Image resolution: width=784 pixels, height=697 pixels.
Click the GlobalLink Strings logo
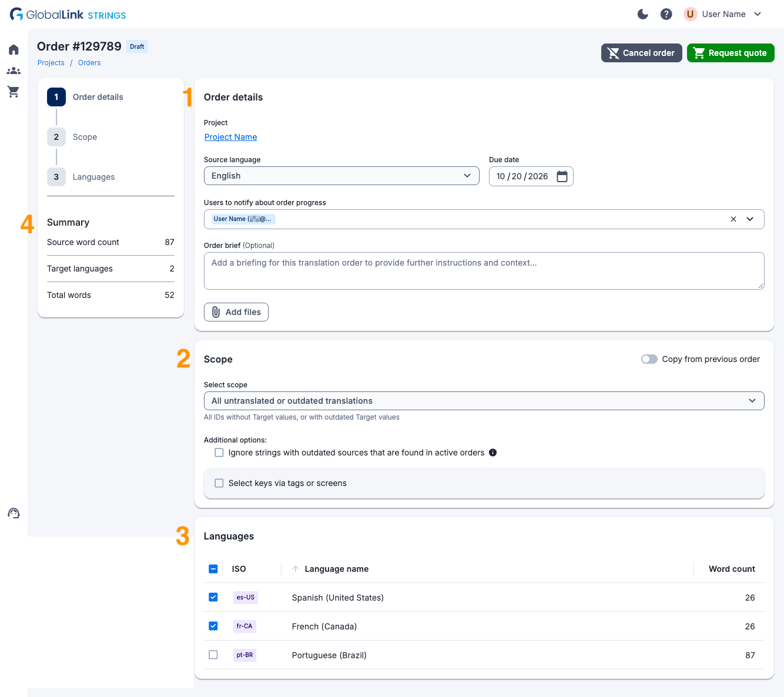coord(68,15)
